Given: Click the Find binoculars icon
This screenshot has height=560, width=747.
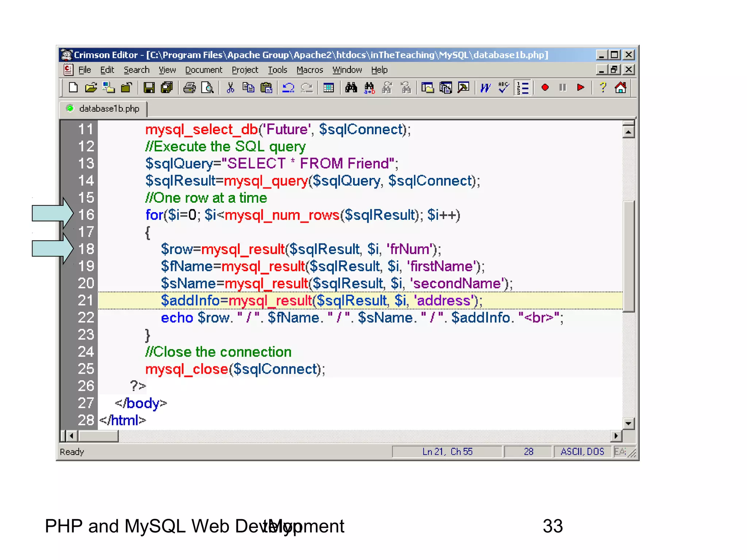Looking at the screenshot, I should [x=351, y=88].
